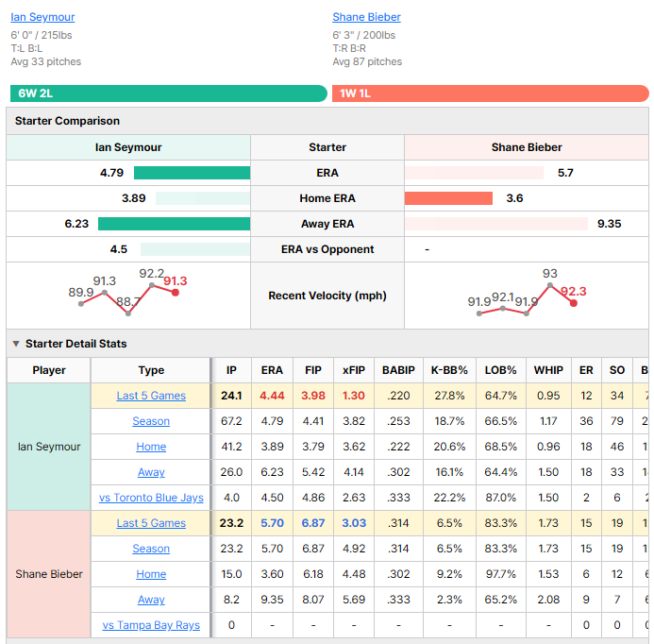Click Seymour's Season 67.2 IP value
The image size is (654, 644).
click(x=231, y=421)
